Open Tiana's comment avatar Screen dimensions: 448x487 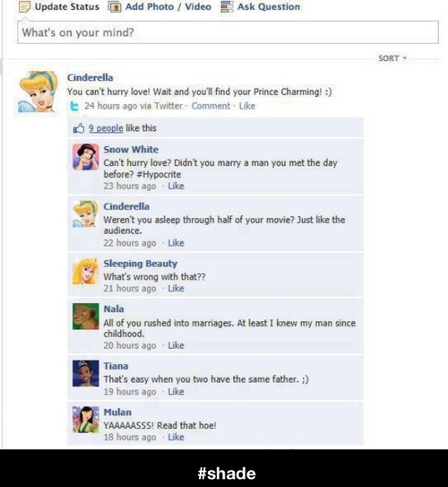click(86, 373)
